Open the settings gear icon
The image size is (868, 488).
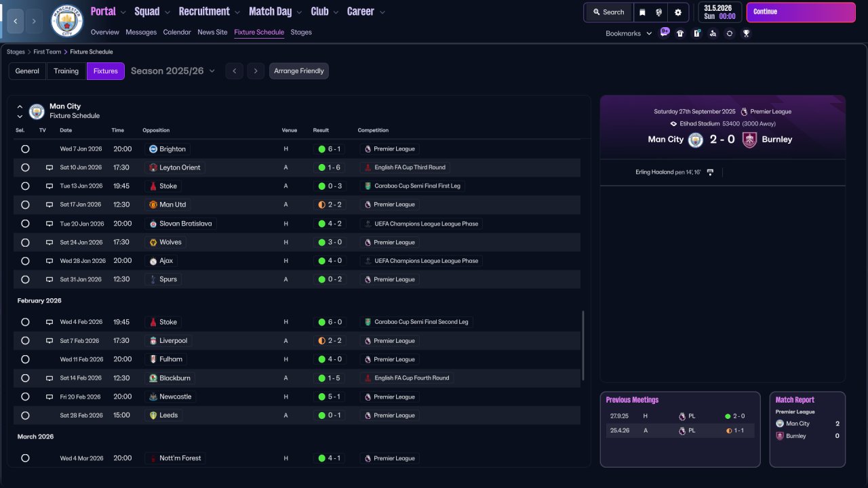click(678, 12)
